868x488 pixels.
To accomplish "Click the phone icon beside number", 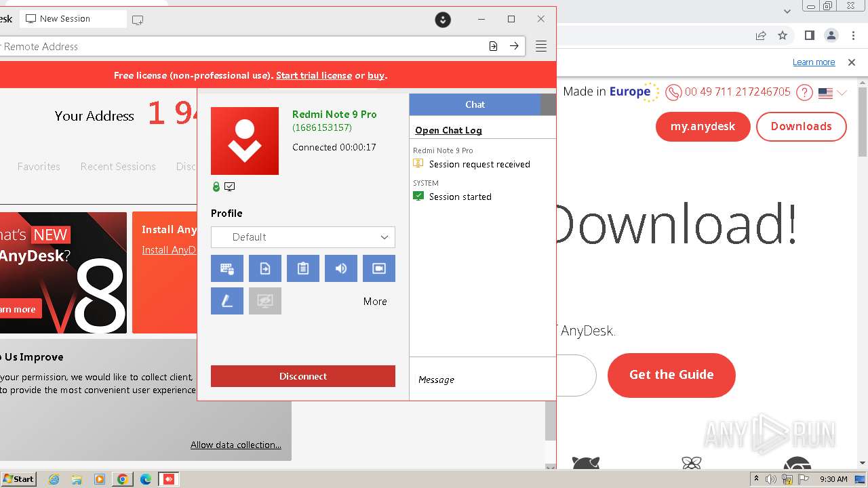I will 673,92.
